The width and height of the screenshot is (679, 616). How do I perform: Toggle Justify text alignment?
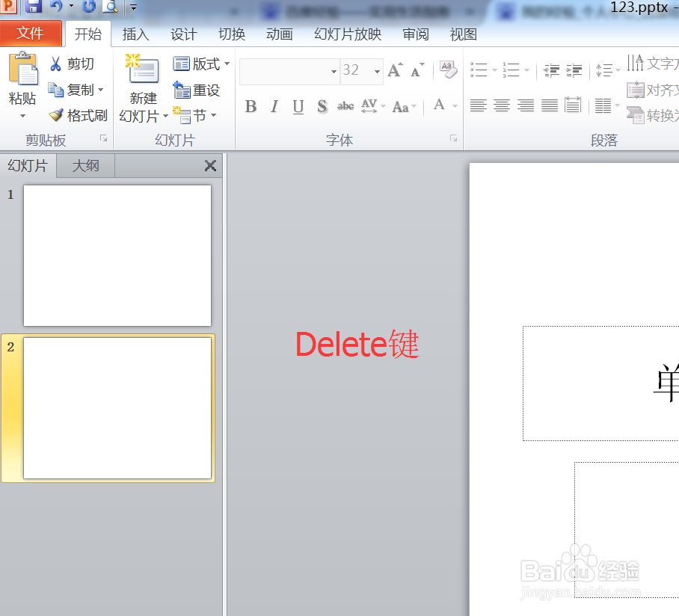pos(549,105)
